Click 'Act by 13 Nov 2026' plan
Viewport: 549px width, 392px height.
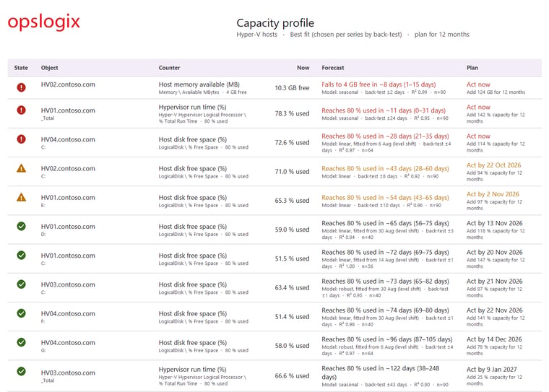(494, 223)
